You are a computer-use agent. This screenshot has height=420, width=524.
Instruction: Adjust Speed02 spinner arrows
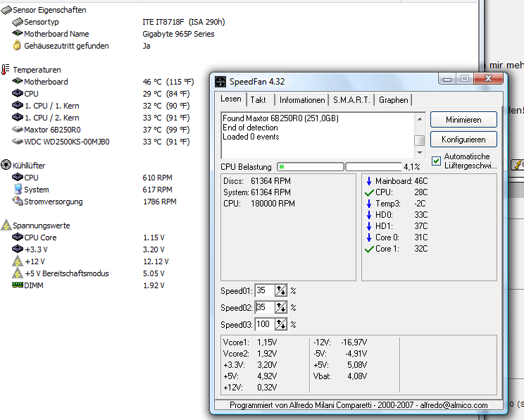281,307
